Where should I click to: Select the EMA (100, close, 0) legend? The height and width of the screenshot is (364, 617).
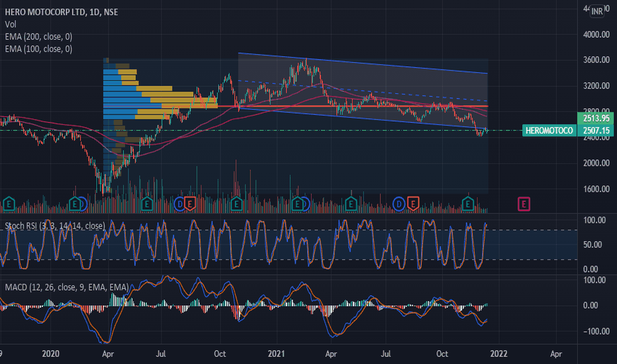click(38, 49)
